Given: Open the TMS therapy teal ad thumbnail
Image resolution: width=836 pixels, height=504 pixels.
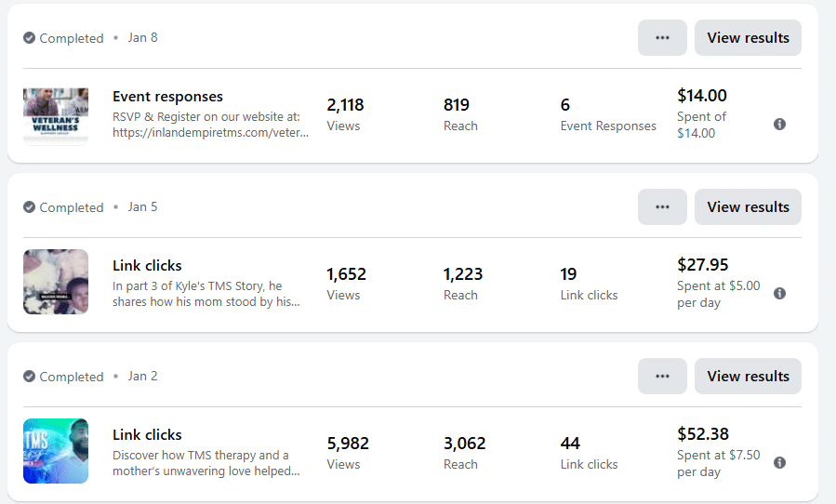Looking at the screenshot, I should tap(56, 451).
